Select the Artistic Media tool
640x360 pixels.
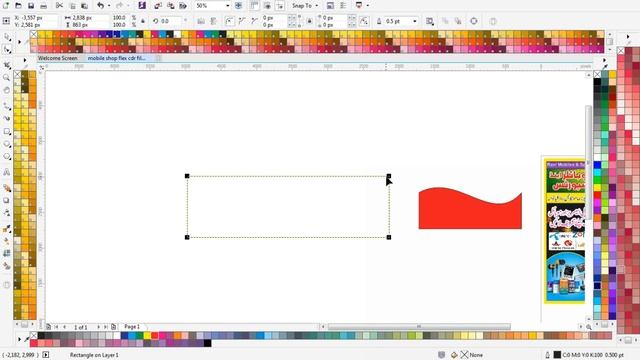(x=7, y=118)
